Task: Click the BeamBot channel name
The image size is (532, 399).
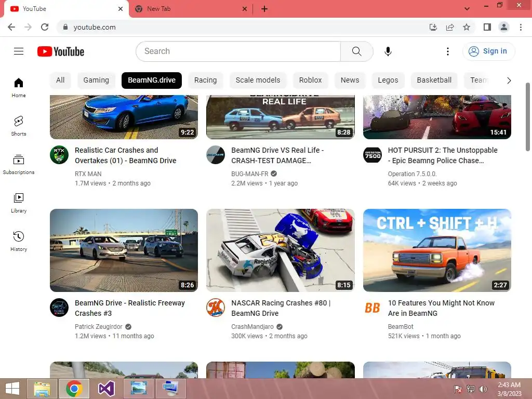Action: click(401, 327)
